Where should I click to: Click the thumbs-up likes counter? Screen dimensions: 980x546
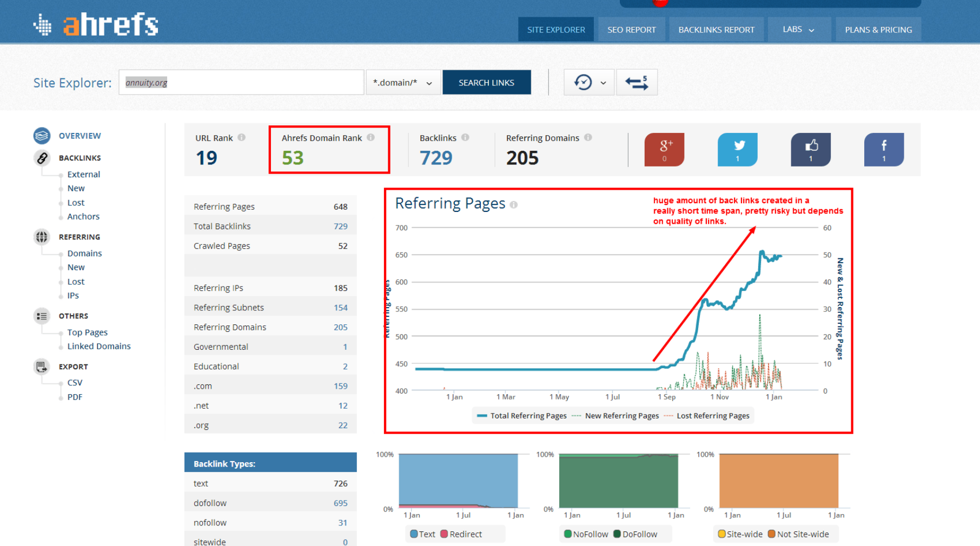[x=811, y=149]
